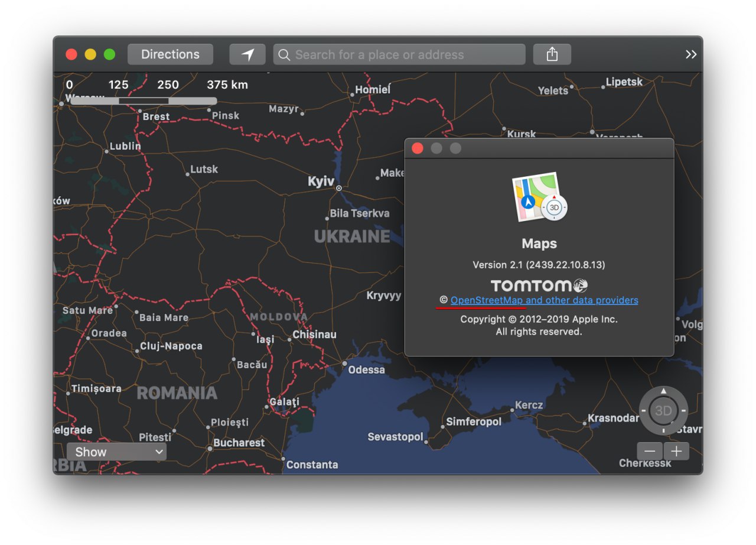
Task: Click the Baia Mare city label
Action: (x=164, y=317)
